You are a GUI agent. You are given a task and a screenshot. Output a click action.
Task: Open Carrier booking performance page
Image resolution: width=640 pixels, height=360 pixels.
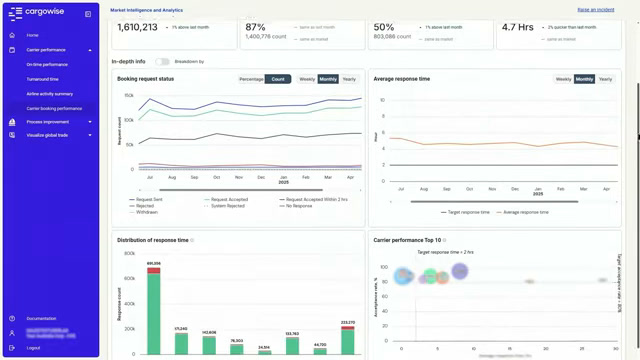[54, 109]
